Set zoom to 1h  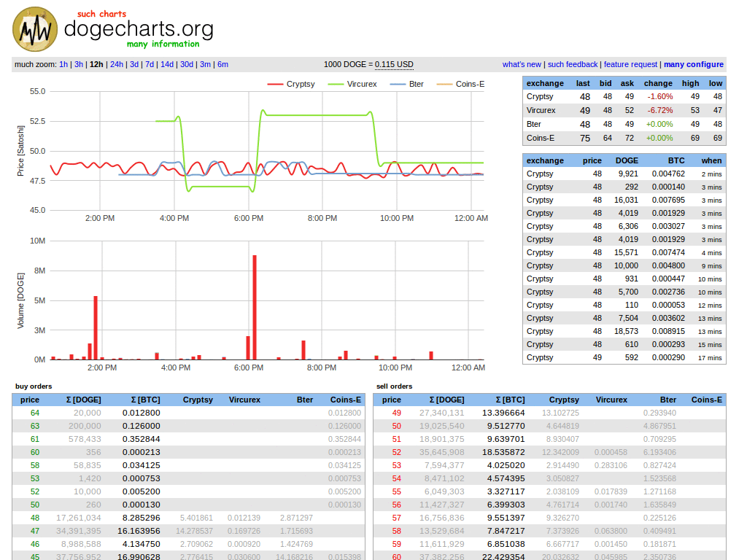coord(63,64)
